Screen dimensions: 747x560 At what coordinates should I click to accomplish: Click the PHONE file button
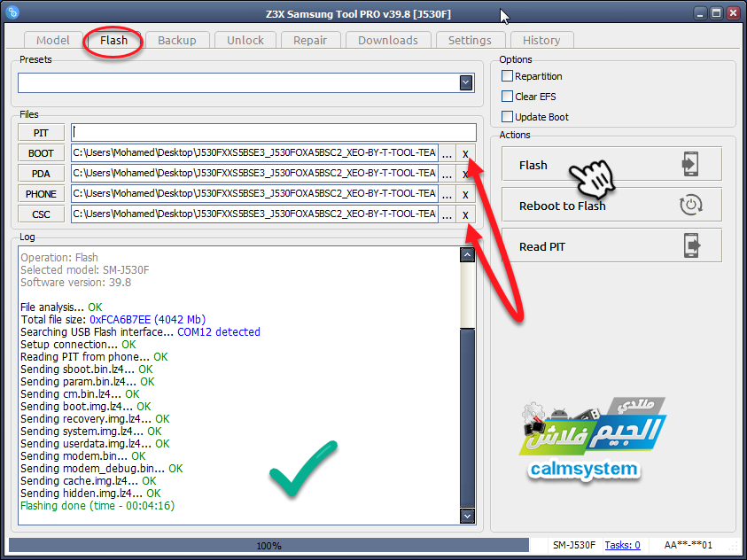click(41, 194)
